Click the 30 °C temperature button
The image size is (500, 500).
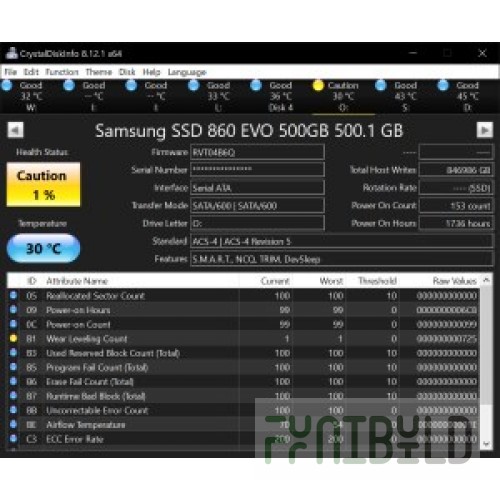(43, 248)
